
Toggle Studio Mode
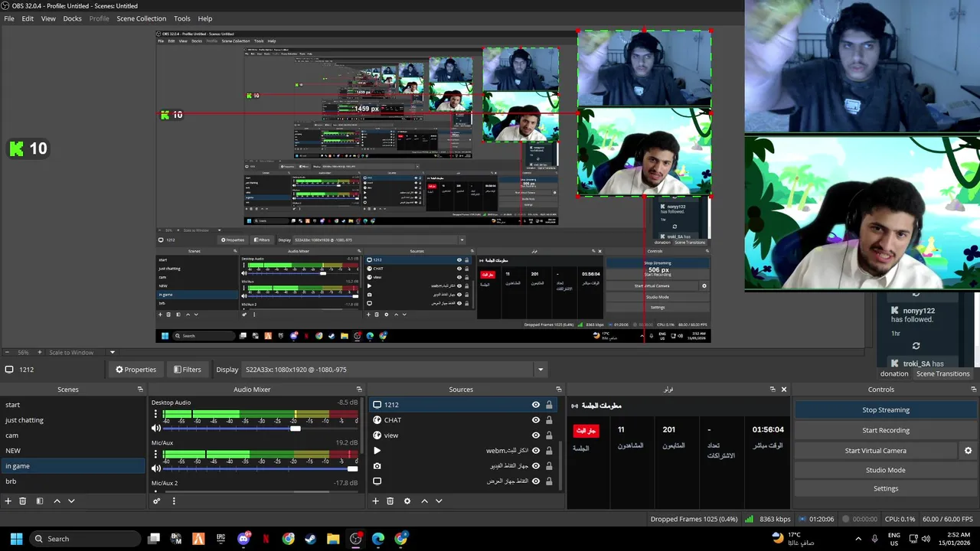tap(885, 470)
